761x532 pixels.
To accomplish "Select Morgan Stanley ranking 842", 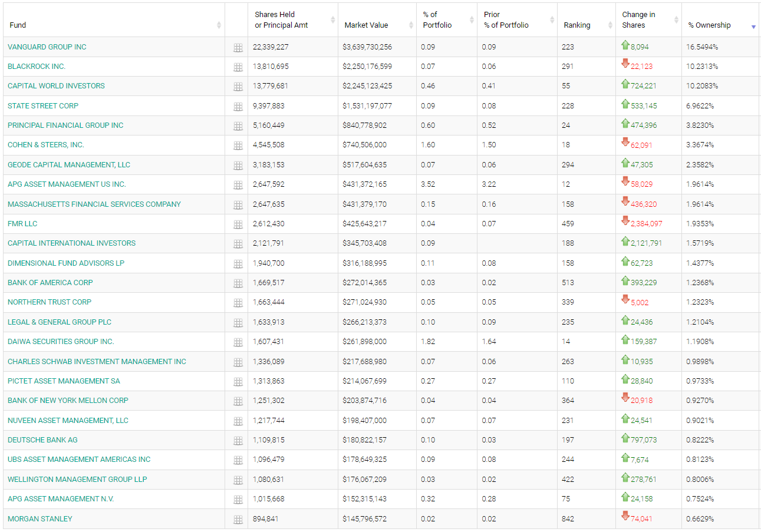I will click(x=568, y=518).
